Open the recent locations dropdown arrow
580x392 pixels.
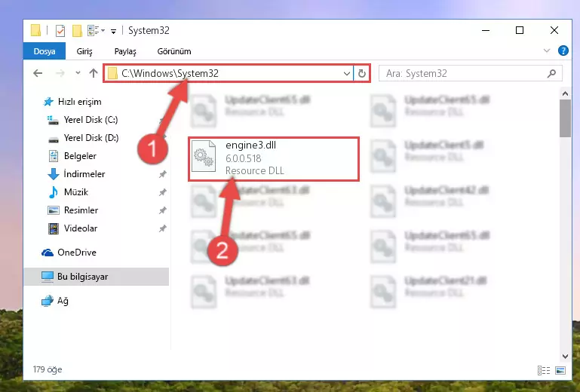click(x=78, y=73)
